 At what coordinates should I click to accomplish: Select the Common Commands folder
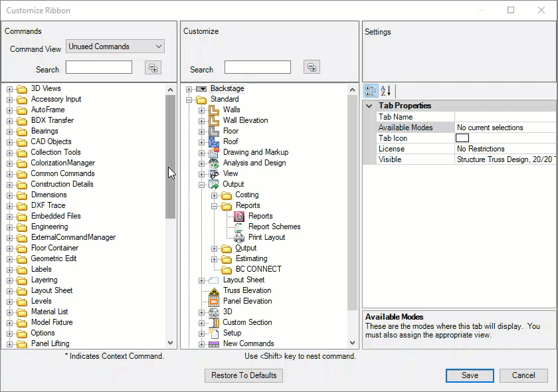tap(62, 174)
